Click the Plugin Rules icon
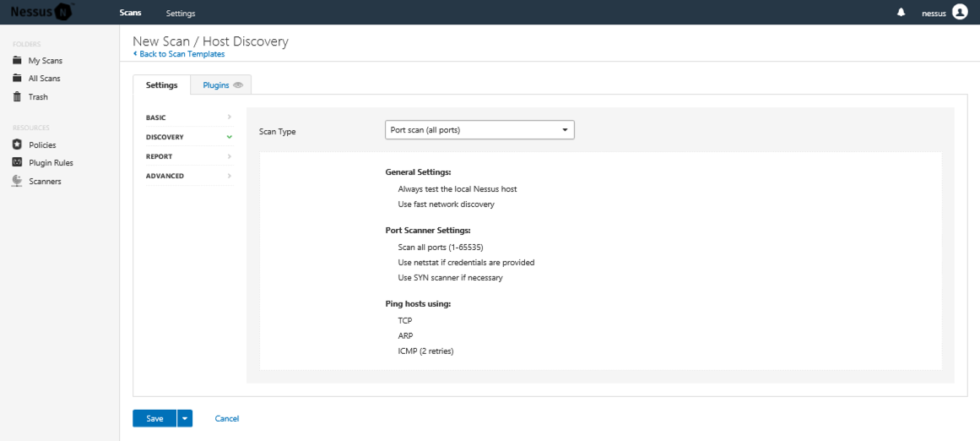 (17, 162)
